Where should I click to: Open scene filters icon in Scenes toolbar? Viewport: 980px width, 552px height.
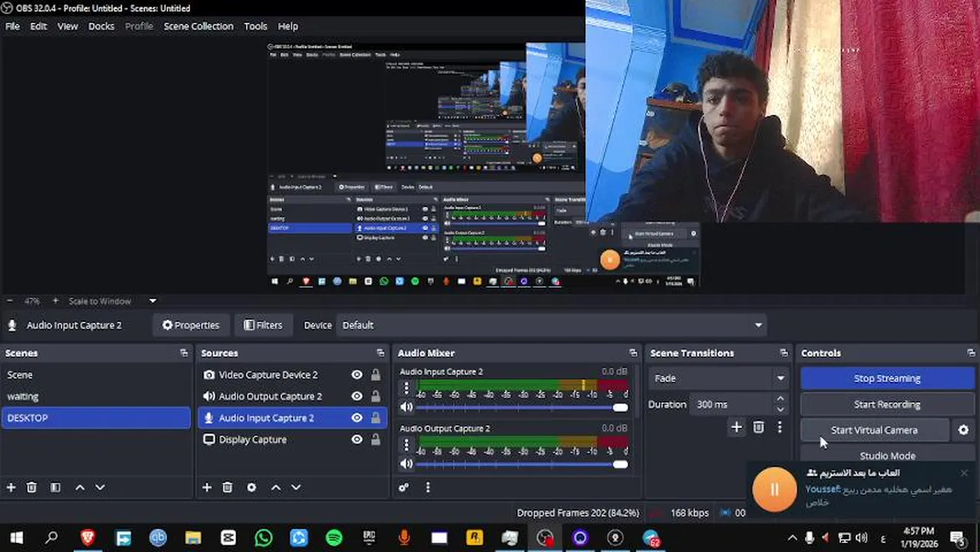point(55,488)
